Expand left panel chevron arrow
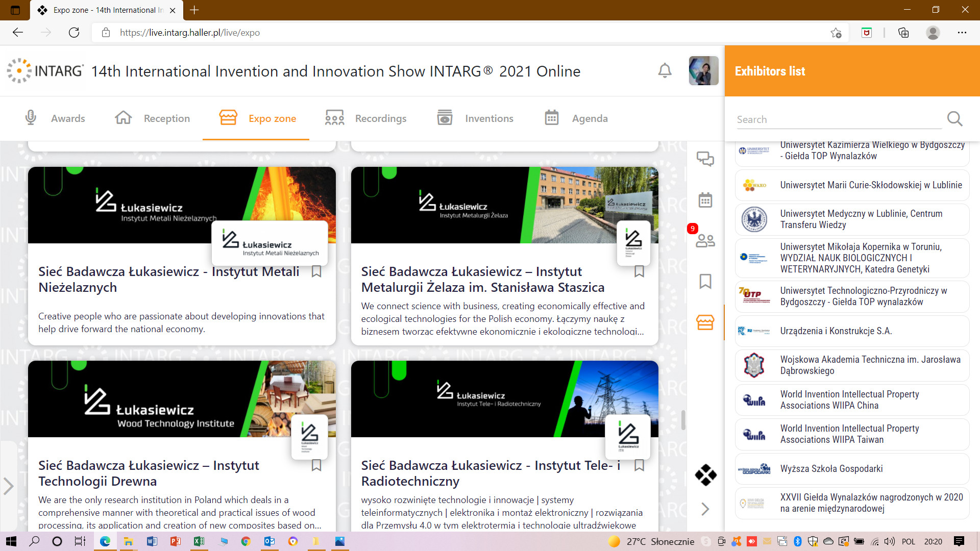The height and width of the screenshot is (551, 980). click(x=8, y=486)
